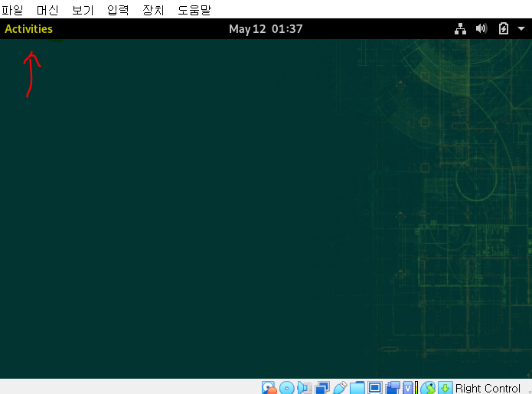Click the wired network icon in top bar
532x394 pixels.
(x=460, y=29)
